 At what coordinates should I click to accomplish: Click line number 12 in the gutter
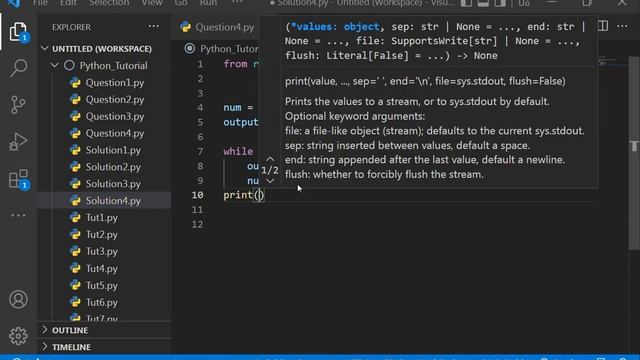198,224
